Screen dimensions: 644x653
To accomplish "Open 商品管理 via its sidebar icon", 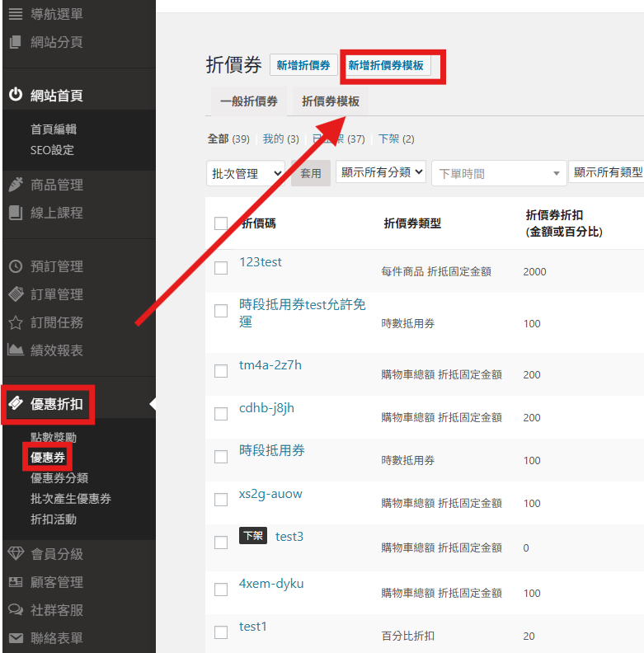I will (15, 185).
